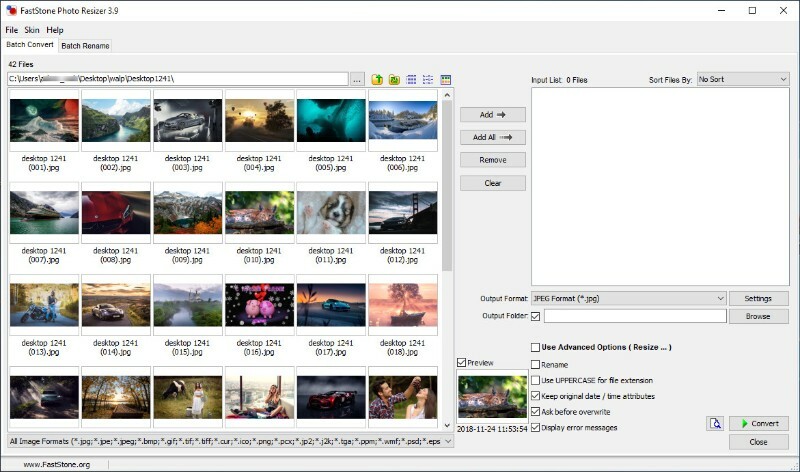Open the conversion preview magnifier icon
This screenshot has width=800, height=472.
(714, 424)
